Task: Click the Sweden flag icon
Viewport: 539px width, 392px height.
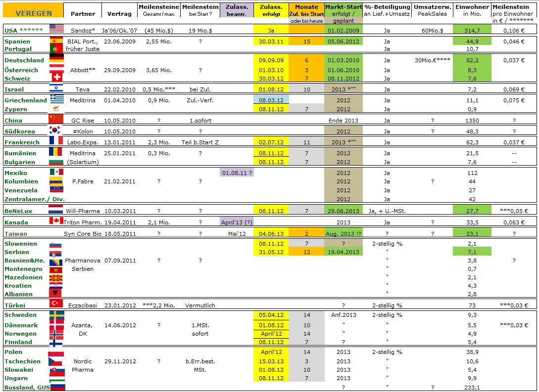Action: [x=57, y=315]
